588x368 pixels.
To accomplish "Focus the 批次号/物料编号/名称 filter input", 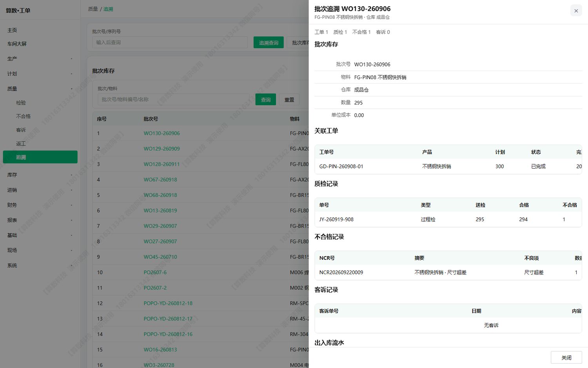I will click(x=173, y=100).
